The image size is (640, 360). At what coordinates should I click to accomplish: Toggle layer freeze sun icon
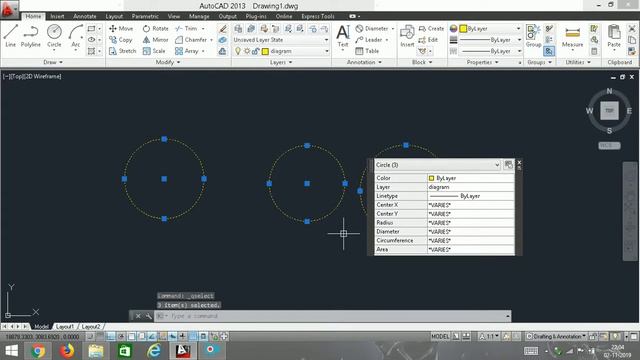pos(247,51)
